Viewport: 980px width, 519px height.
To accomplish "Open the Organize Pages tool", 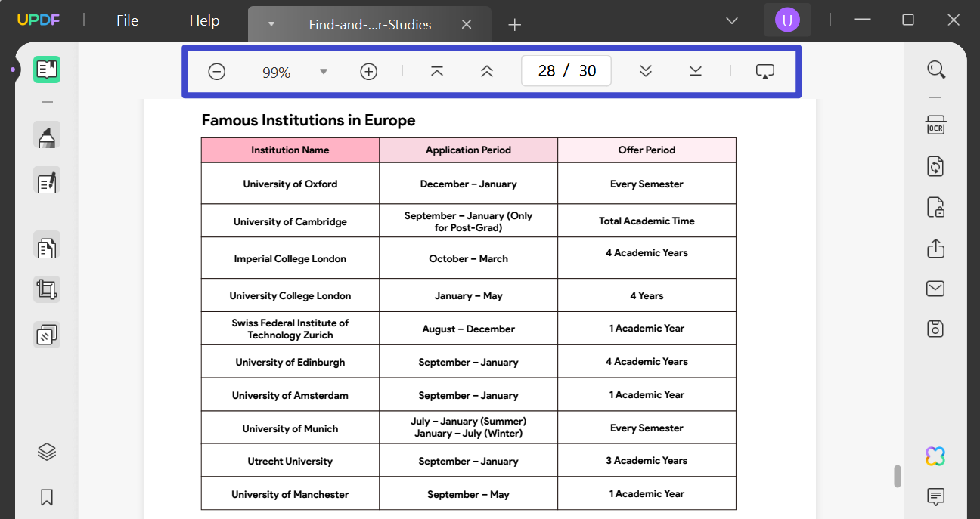I will (x=47, y=247).
